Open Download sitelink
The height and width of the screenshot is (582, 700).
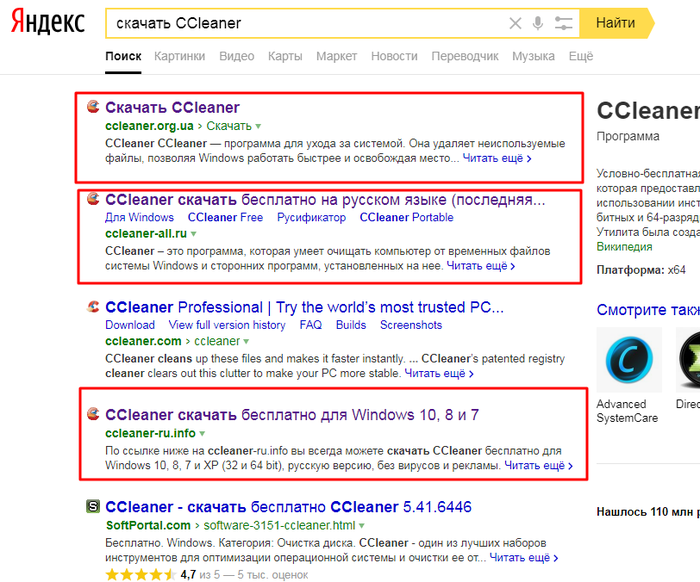tap(130, 325)
